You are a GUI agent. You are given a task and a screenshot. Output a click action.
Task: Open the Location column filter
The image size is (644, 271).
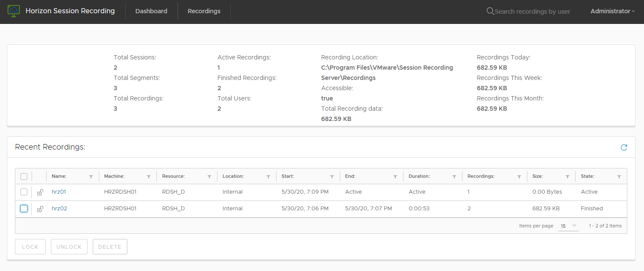click(268, 177)
